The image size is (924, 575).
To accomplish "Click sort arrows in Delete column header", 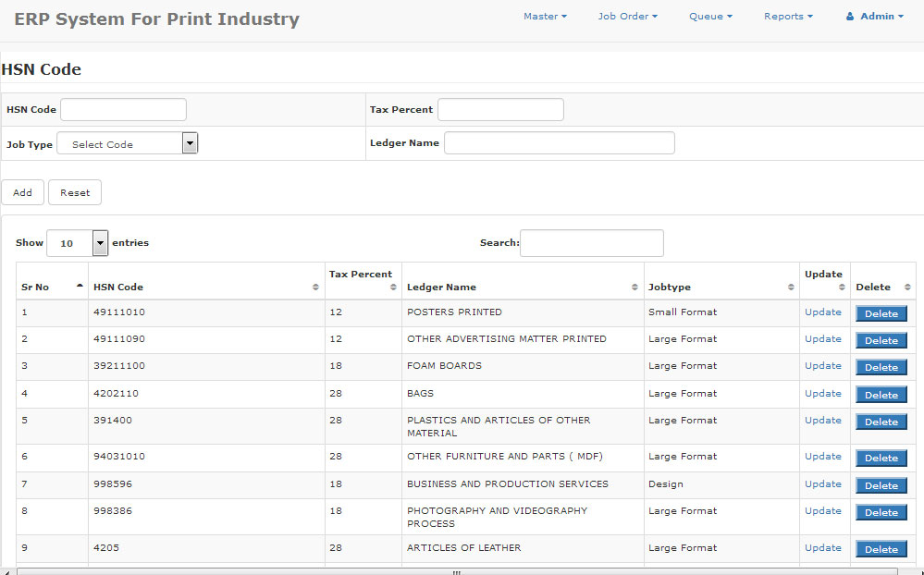I will [x=907, y=287].
